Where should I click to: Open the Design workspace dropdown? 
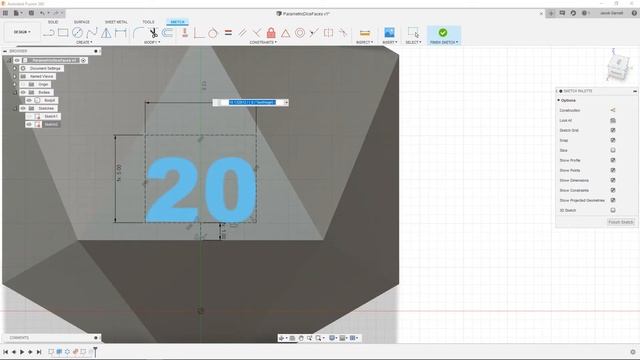22,32
